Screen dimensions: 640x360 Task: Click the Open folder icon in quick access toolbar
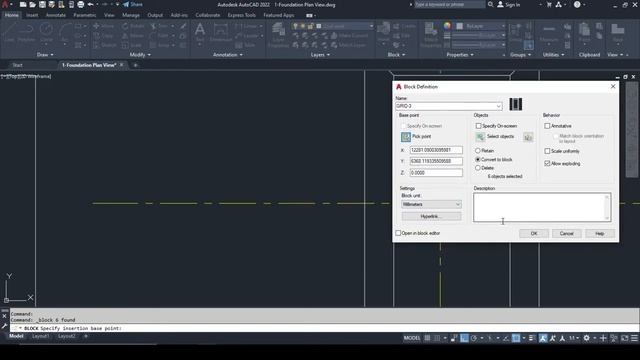33,4
